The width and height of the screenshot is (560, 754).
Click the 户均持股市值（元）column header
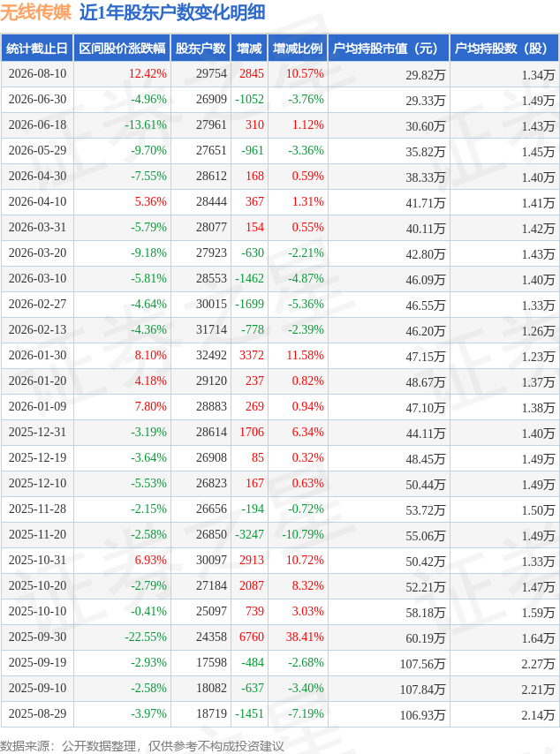[389, 48]
